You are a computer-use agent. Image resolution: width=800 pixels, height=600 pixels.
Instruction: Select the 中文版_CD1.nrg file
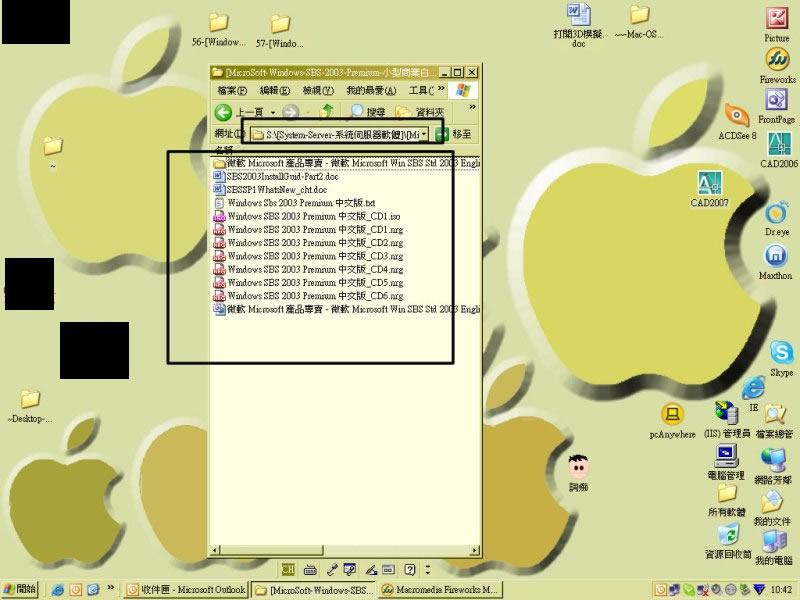pos(308,230)
